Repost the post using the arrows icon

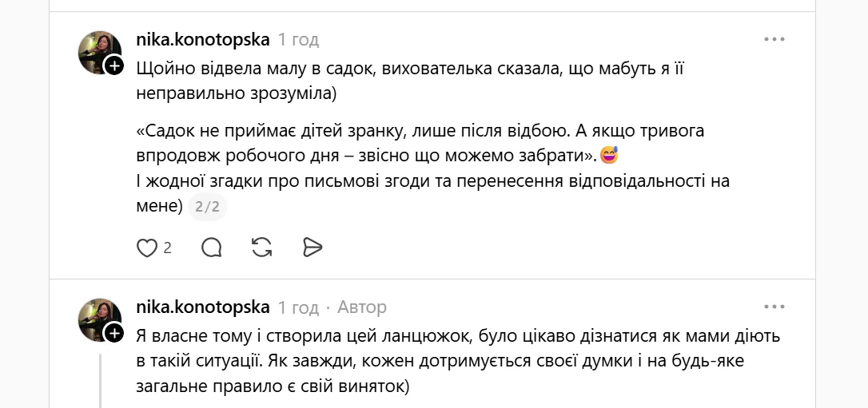(x=261, y=248)
